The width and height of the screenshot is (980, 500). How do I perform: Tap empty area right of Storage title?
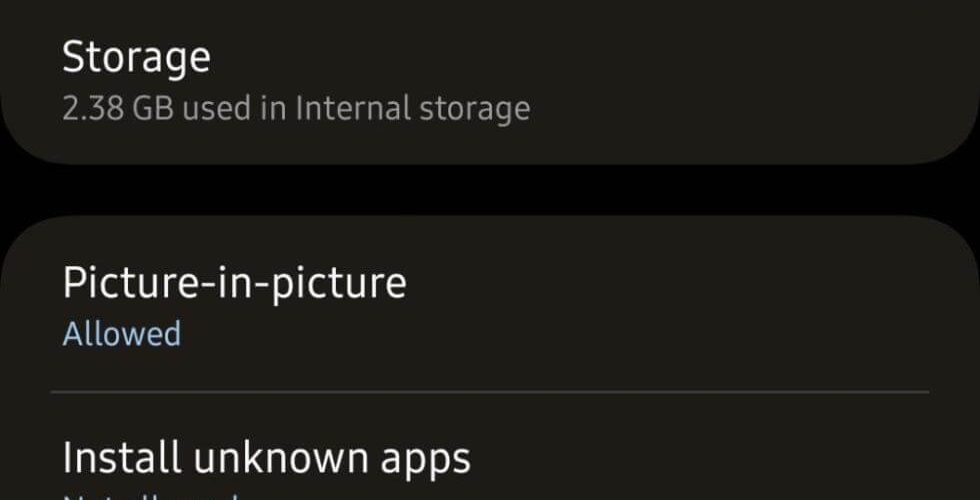[x=594, y=58]
